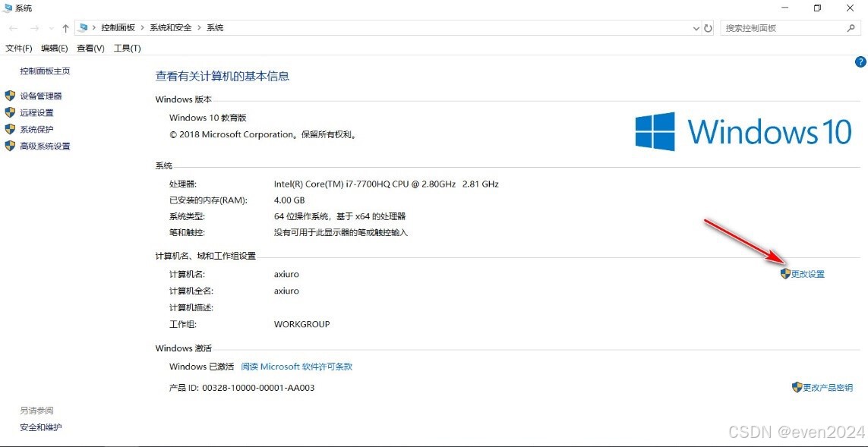Screen dimensions: 868x447
Task: Click the computer icon in address bar
Action: [84, 27]
